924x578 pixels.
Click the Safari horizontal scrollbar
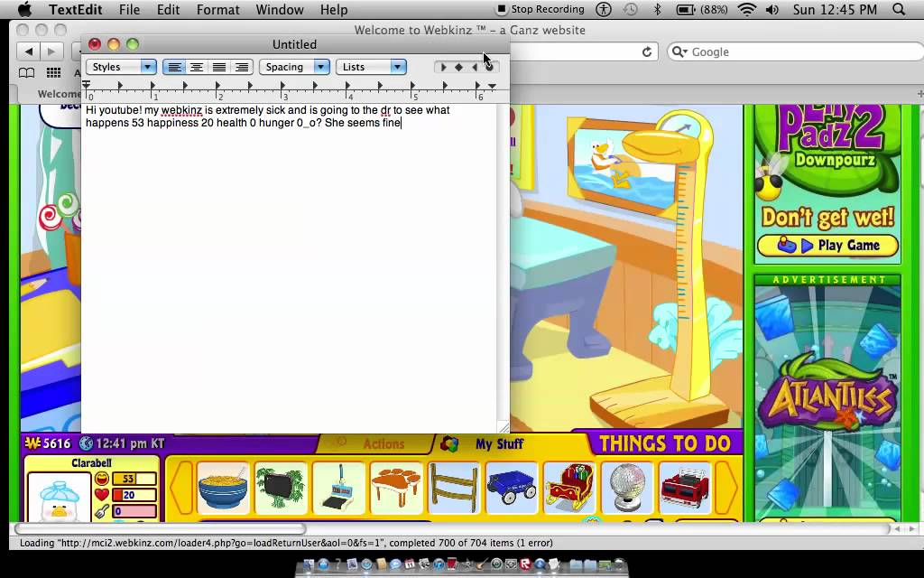(x=161, y=528)
